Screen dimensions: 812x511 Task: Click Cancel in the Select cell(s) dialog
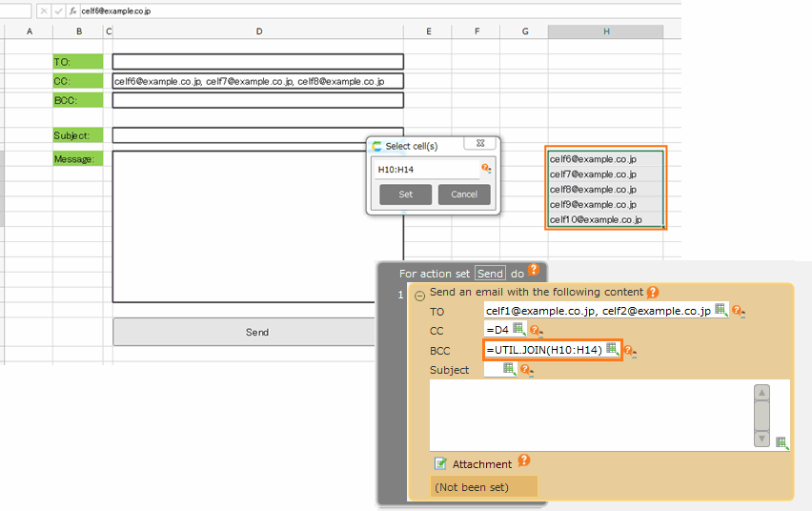click(464, 194)
